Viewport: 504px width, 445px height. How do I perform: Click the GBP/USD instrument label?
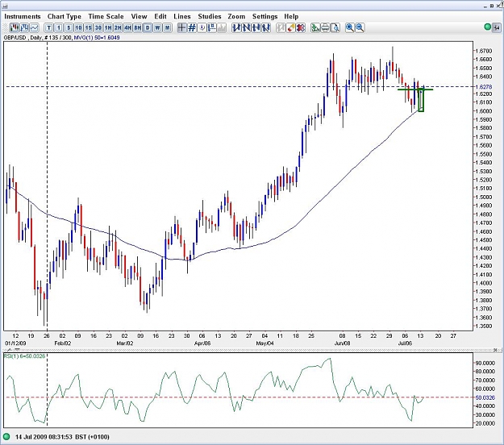[15, 38]
